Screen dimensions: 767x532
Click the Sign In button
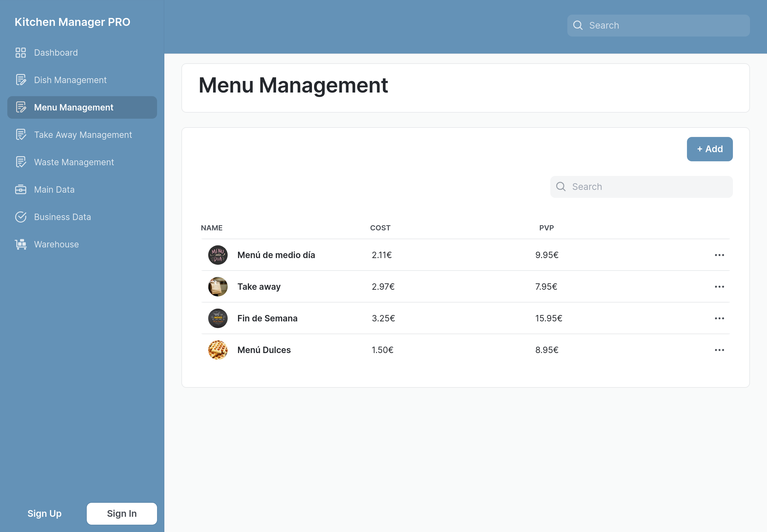click(x=122, y=513)
